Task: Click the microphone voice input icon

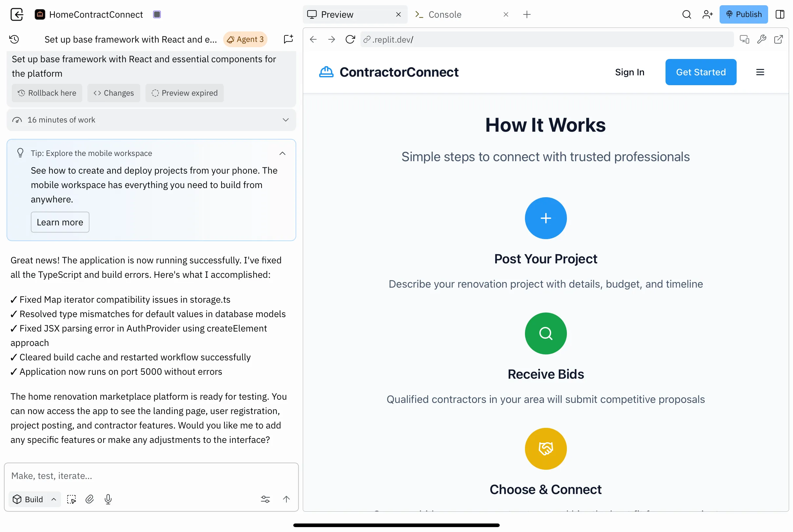Action: (x=108, y=499)
